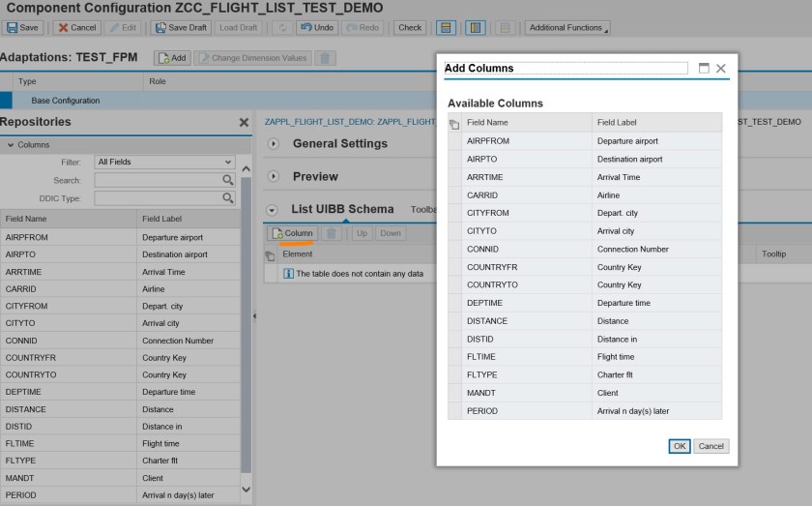This screenshot has height=506, width=812.
Task: Open the Filter dropdown showing All Fields
Action: 164,163
